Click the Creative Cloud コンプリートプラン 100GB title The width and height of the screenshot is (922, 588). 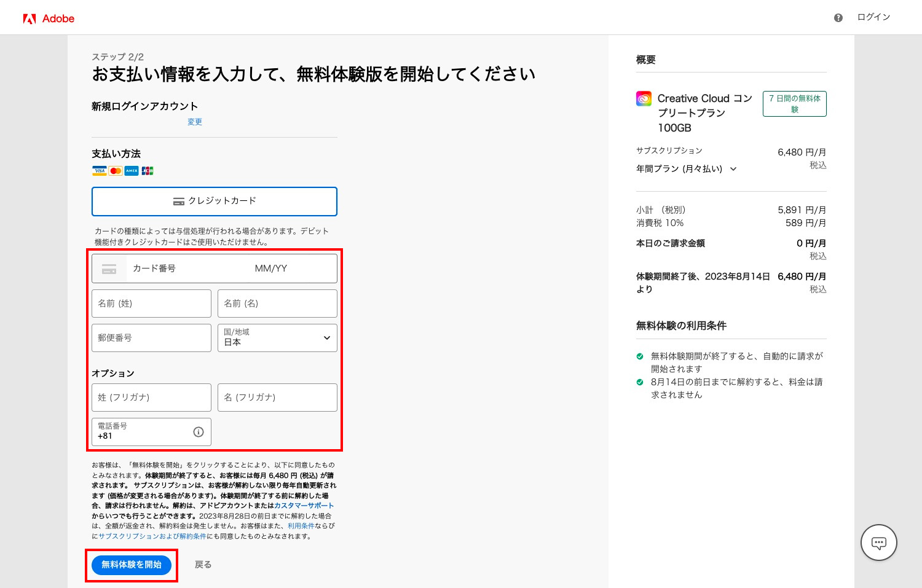(705, 113)
